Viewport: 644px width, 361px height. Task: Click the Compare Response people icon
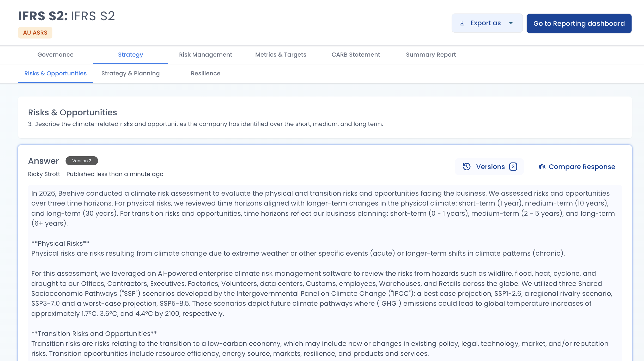(542, 167)
